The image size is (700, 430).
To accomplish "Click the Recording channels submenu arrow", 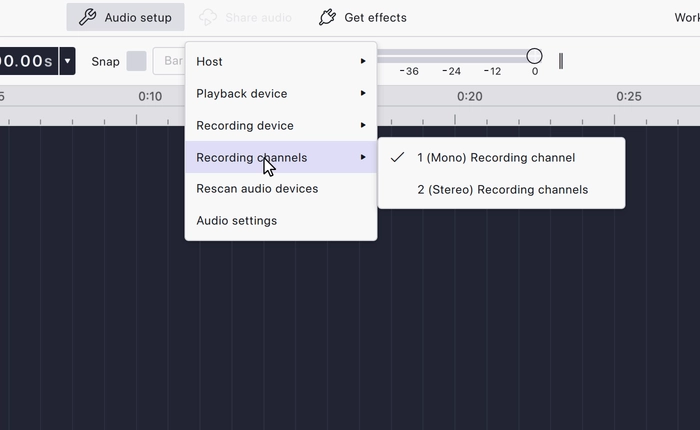I will coord(363,157).
